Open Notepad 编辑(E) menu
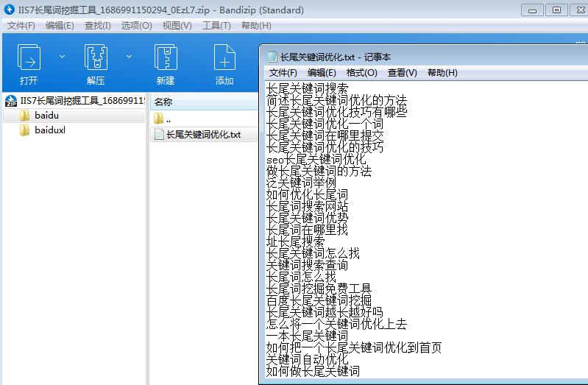The height and width of the screenshot is (385, 588). [x=322, y=73]
